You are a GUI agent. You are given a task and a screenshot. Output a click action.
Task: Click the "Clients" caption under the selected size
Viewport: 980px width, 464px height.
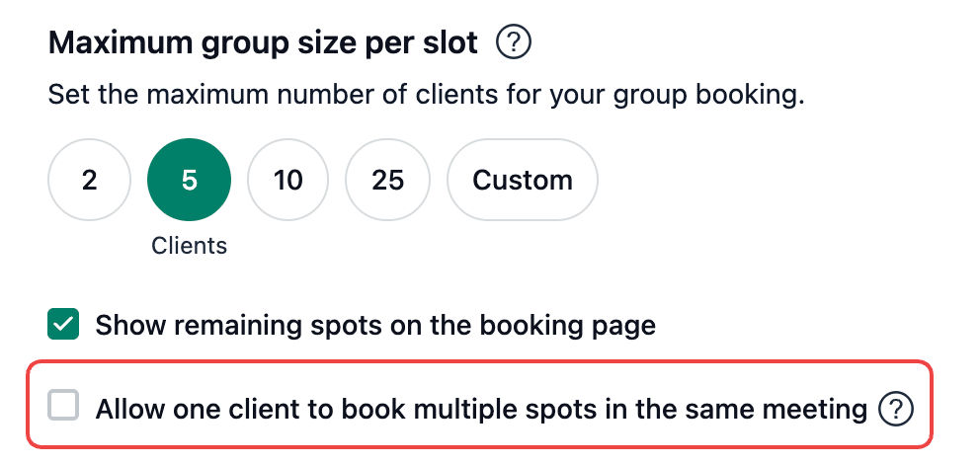coord(189,246)
